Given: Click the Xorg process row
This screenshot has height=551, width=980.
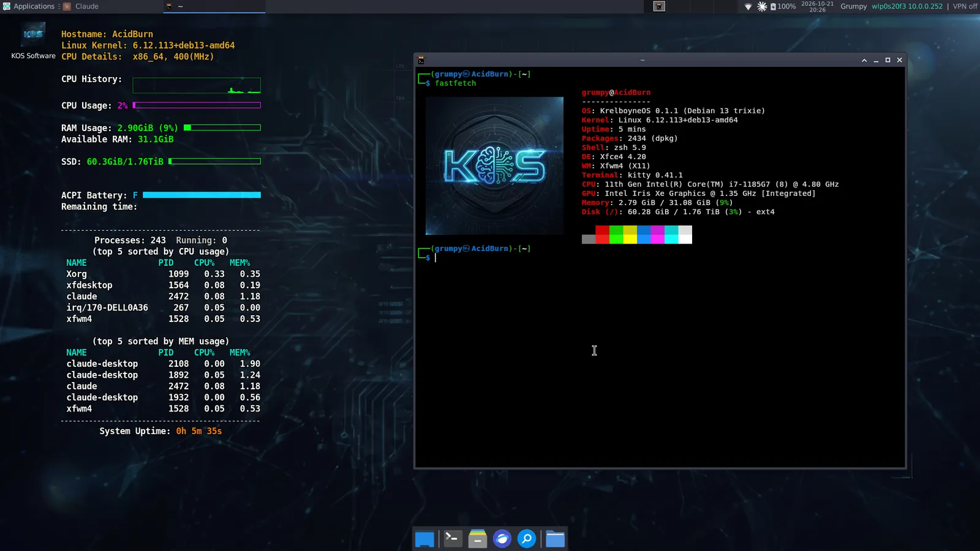Looking at the screenshot, I should [x=163, y=274].
